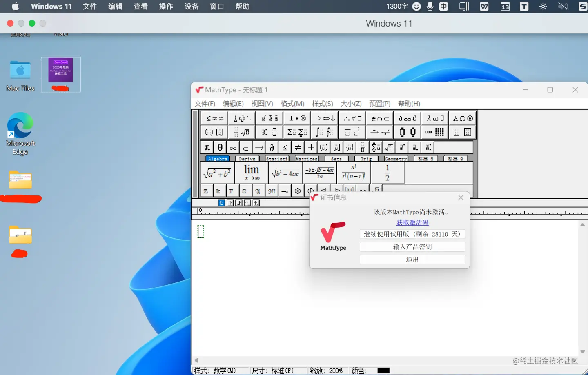Open the 编辑(E) menu in MathType
588x375 pixels.
pos(233,104)
